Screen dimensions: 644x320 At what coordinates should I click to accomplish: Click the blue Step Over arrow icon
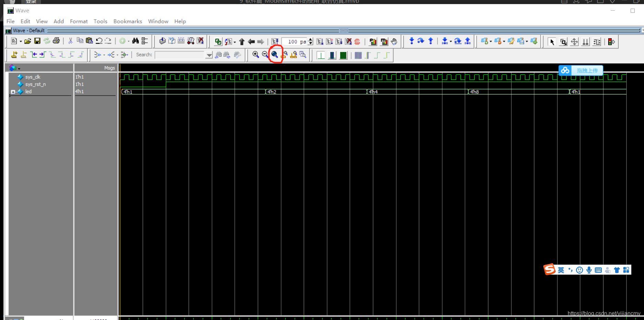(421, 41)
